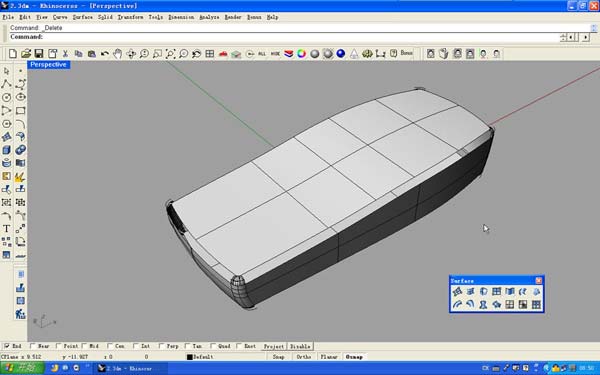
Task: Select the Text tool in sidebar
Action: [7, 229]
